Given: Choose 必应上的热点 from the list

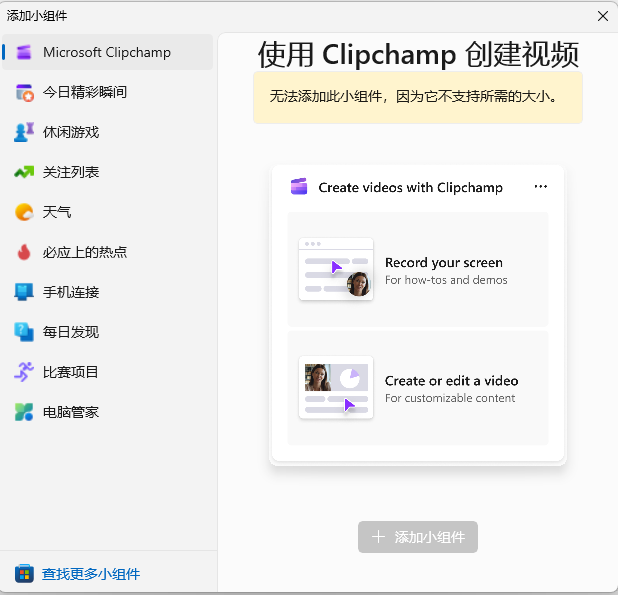Looking at the screenshot, I should click(108, 252).
